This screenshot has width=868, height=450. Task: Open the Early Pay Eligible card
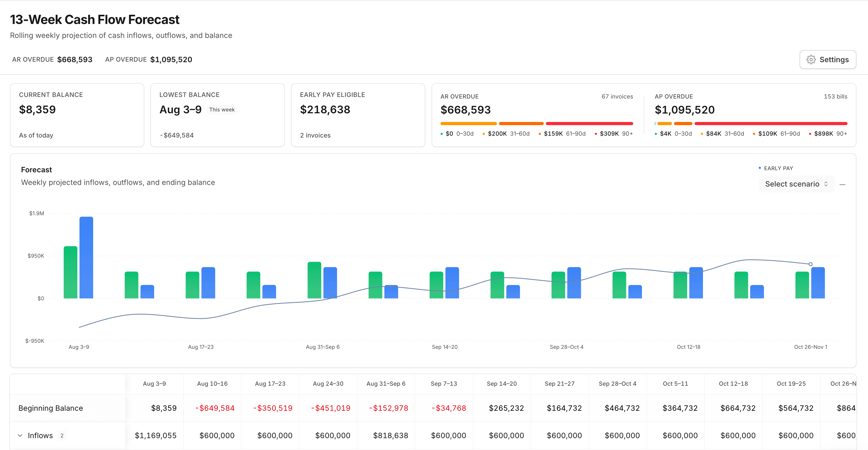click(358, 115)
